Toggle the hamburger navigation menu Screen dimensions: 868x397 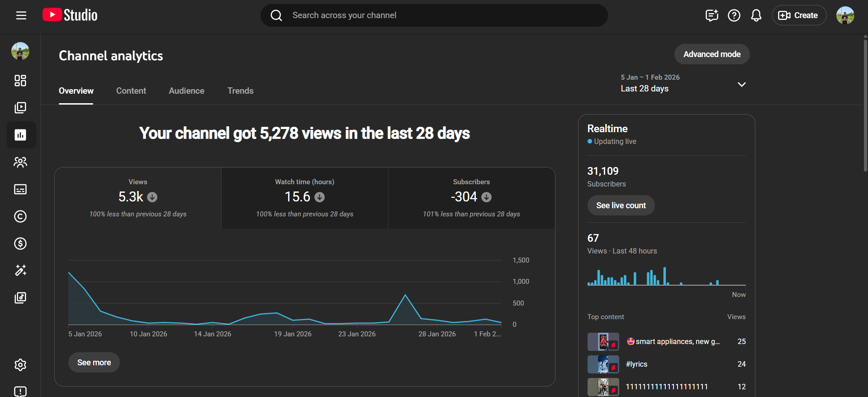(x=21, y=15)
